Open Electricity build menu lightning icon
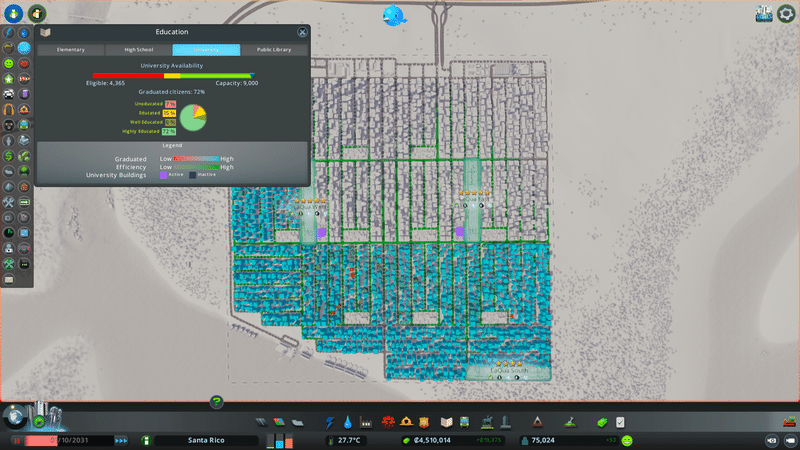 (x=330, y=422)
